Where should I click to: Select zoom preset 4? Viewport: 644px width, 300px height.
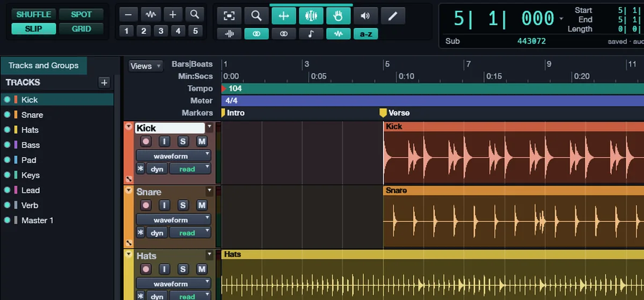coord(178,31)
